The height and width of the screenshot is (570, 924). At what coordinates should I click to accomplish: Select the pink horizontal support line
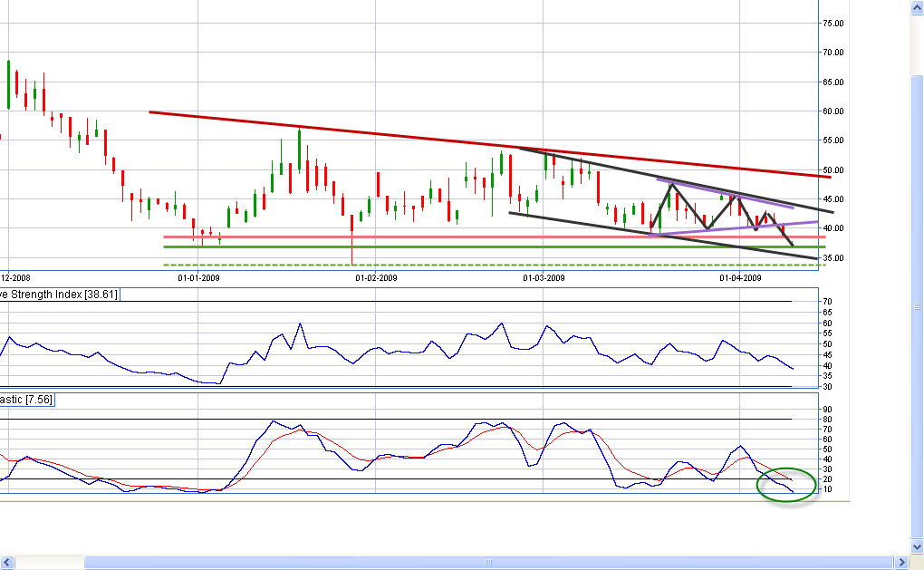point(362,237)
